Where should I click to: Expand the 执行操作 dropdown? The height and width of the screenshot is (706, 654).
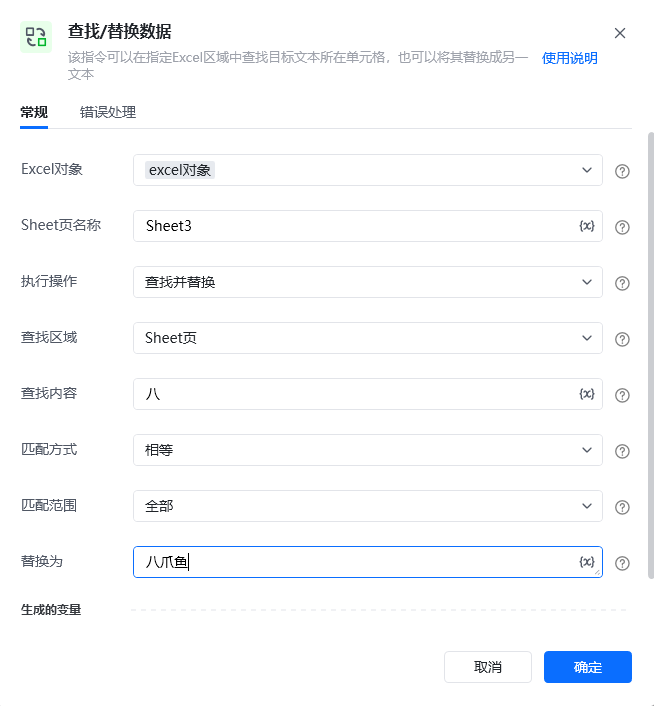(x=368, y=282)
